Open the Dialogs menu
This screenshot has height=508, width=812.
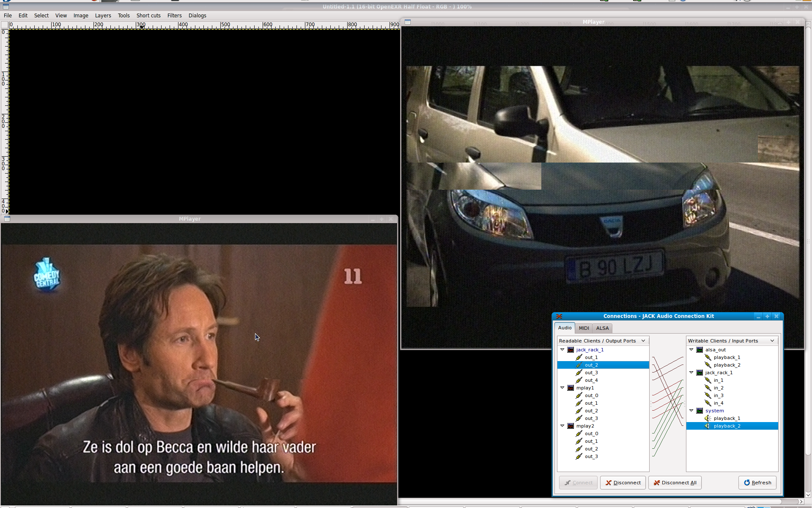[x=197, y=16]
